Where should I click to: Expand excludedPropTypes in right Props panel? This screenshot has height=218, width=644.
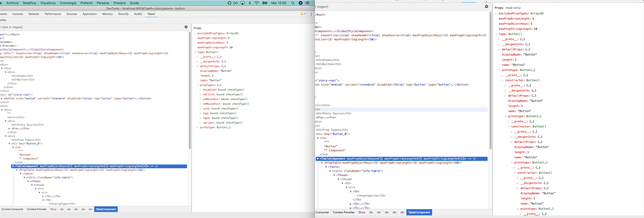point(496,13)
